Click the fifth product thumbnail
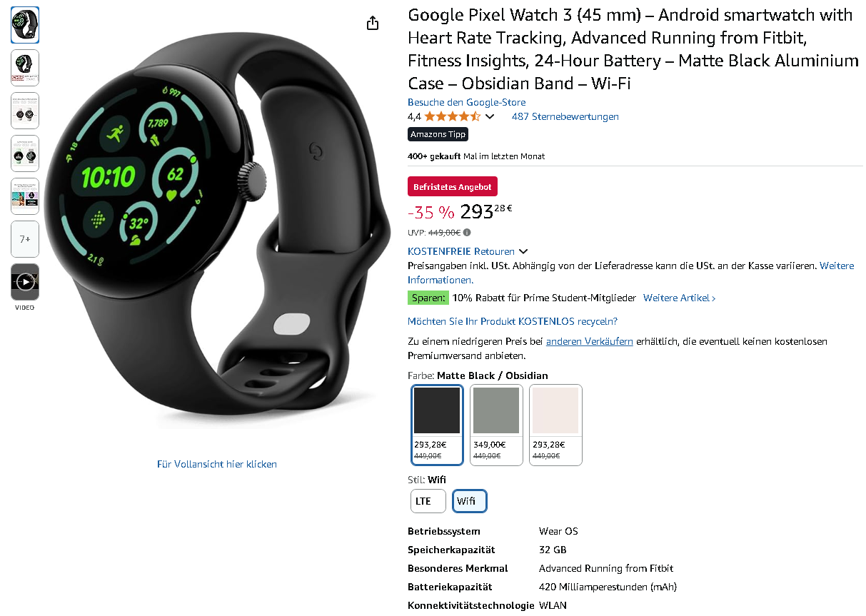 pyautogui.click(x=25, y=196)
